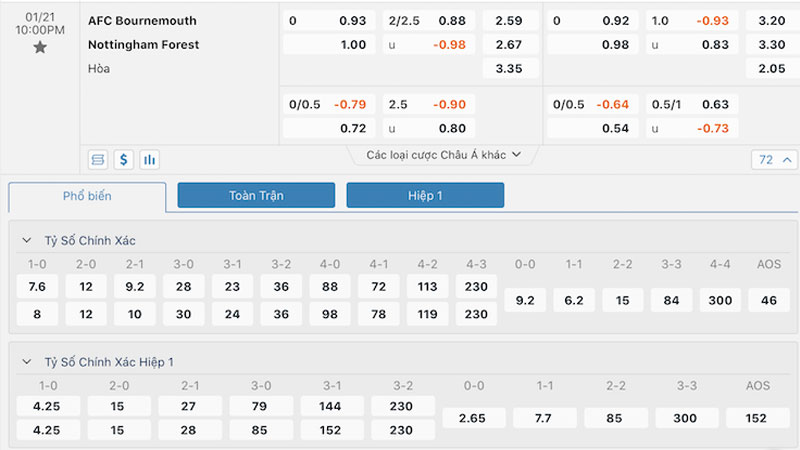The width and height of the screenshot is (800, 450).
Task: Collapse markets using the 72 counter arrow
Action: 775,159
